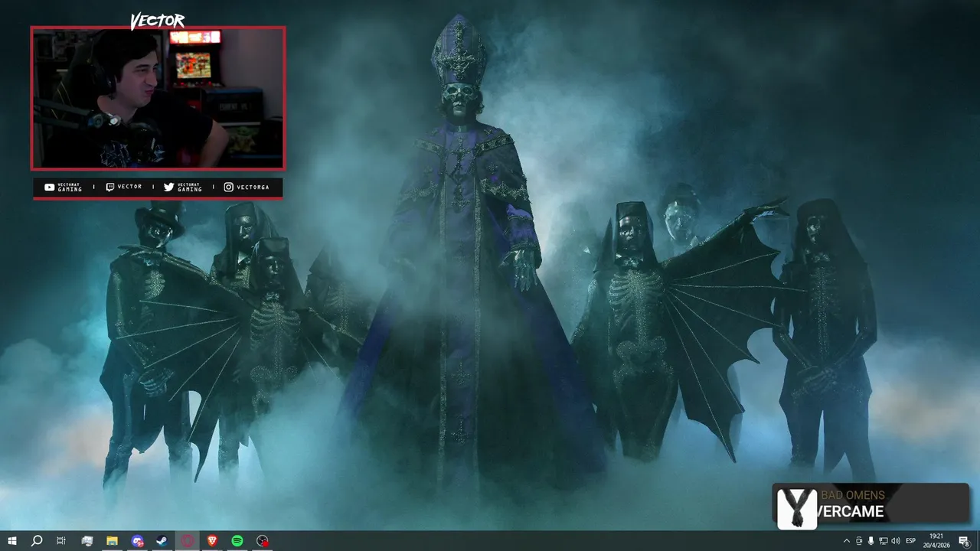The image size is (980, 551).
Task: Open OBS Studio recording icon in taskbar
Action: pyautogui.click(x=263, y=541)
